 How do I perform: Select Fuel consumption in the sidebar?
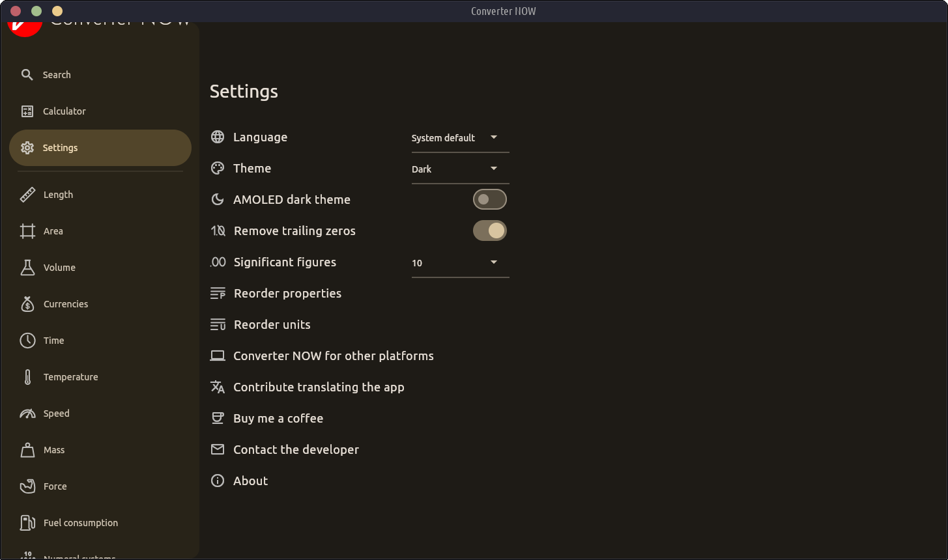pos(100,523)
